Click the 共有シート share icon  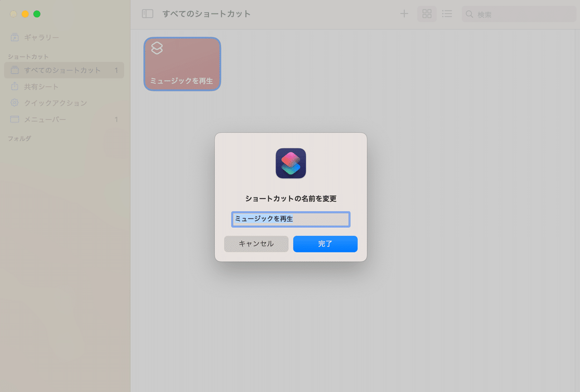pos(14,87)
